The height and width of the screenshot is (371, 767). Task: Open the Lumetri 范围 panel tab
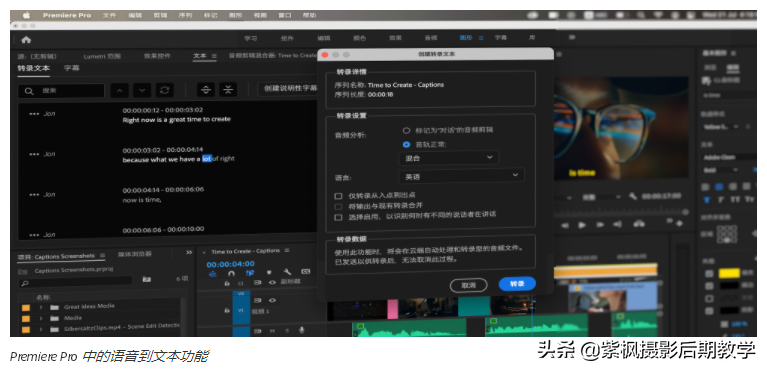point(102,56)
